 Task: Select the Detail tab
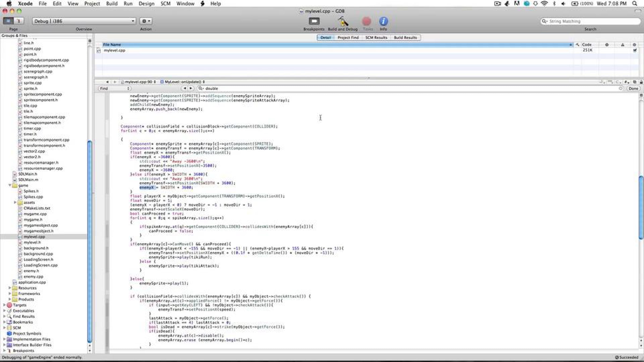click(x=325, y=38)
